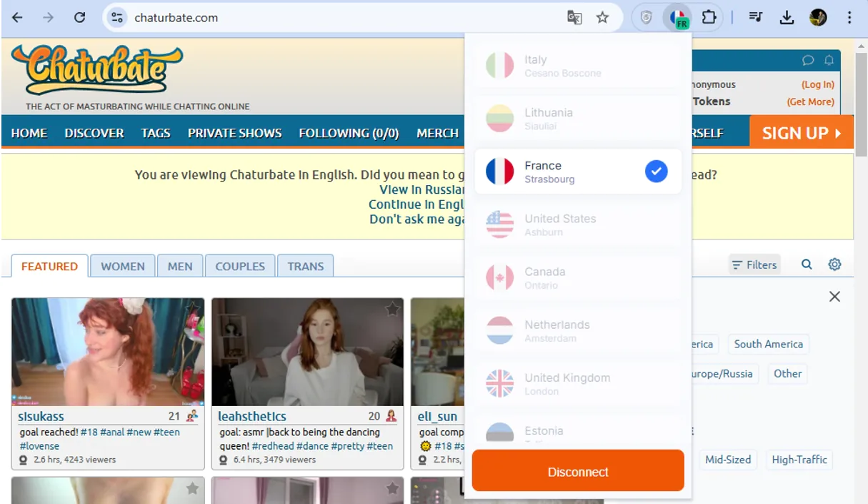Bookmark this page with the star icon
Image resolution: width=868 pixels, height=504 pixels.
point(602,18)
